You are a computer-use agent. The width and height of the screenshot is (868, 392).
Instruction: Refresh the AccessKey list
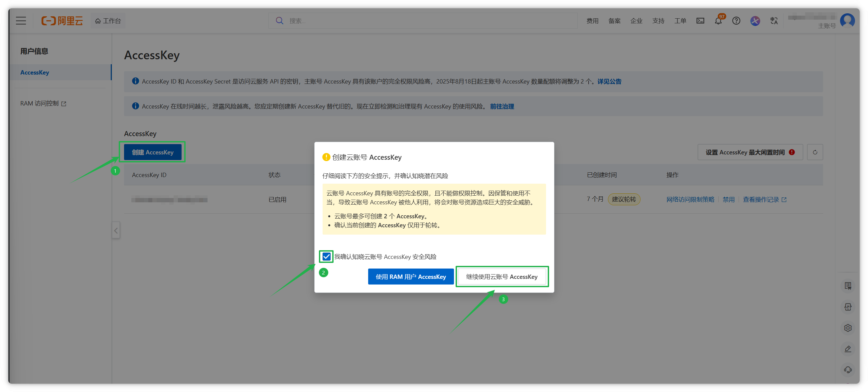pos(815,152)
